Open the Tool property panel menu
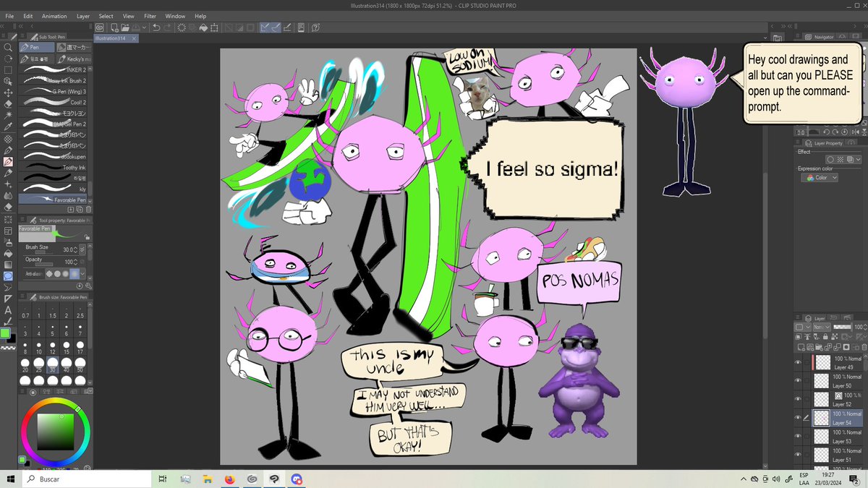The width and height of the screenshot is (868, 488). tap(22, 218)
